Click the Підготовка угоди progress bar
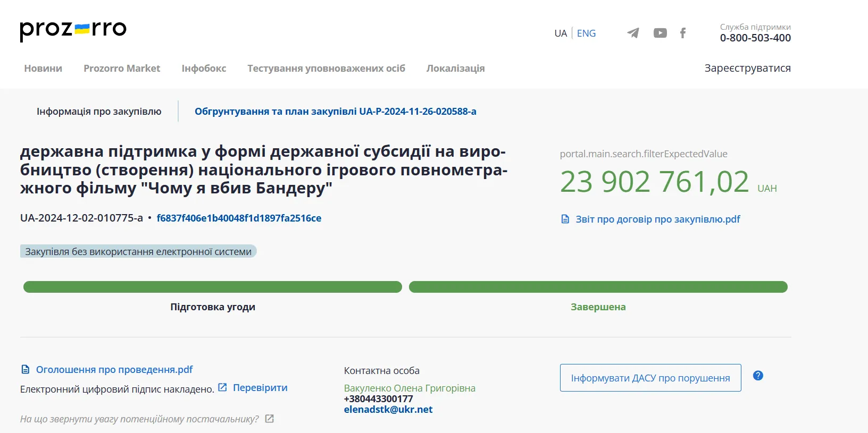This screenshot has width=868, height=433. [213, 287]
